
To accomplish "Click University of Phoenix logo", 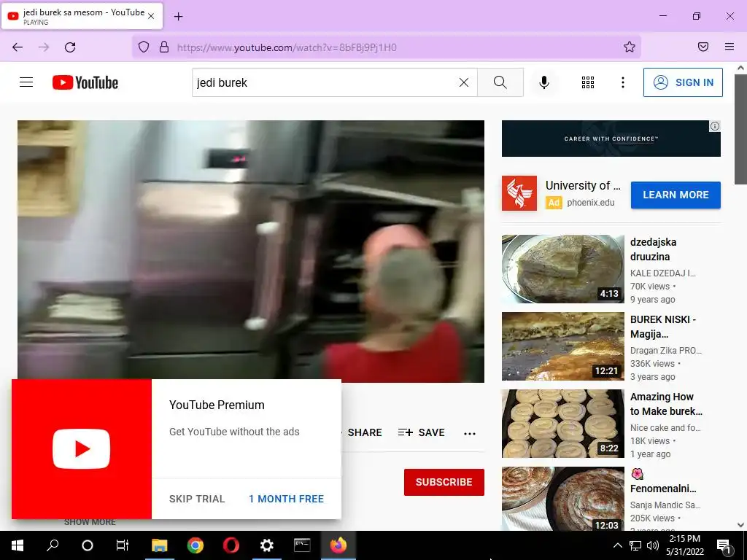I will (519, 193).
